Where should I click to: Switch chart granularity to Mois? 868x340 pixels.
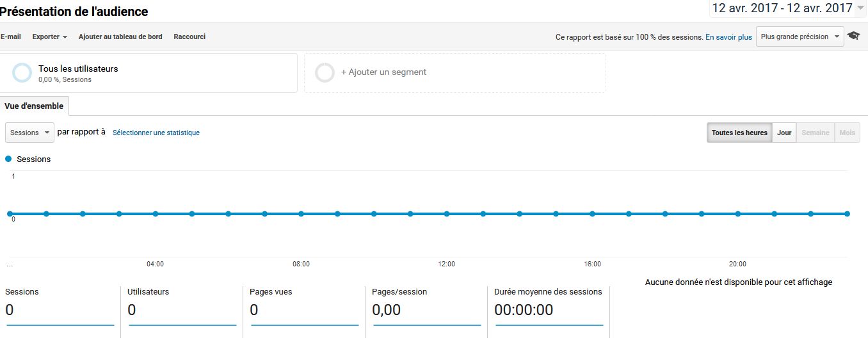[847, 133]
